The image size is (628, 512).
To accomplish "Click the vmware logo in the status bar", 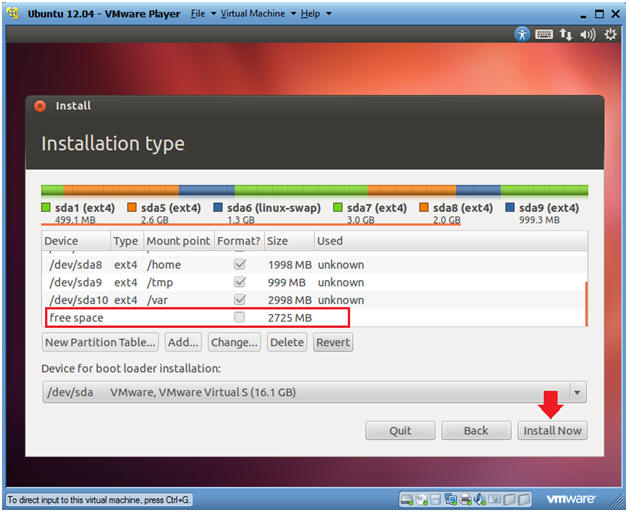I will click(x=571, y=499).
